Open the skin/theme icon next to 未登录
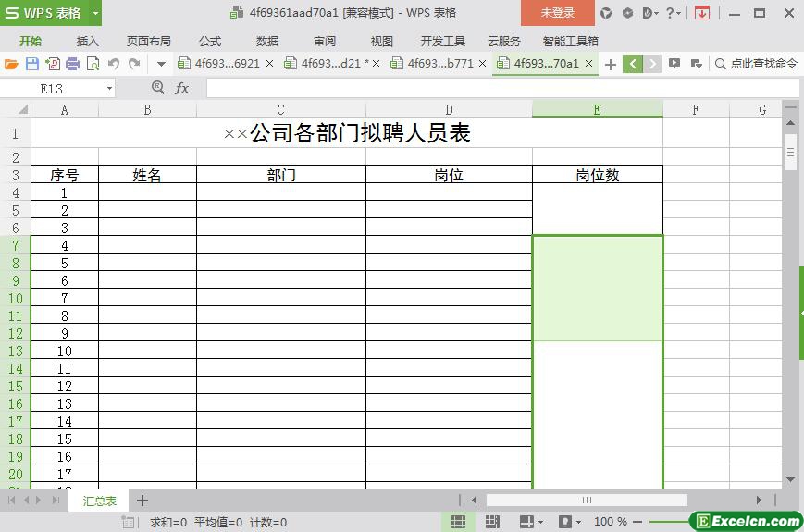 pyautogui.click(x=606, y=13)
